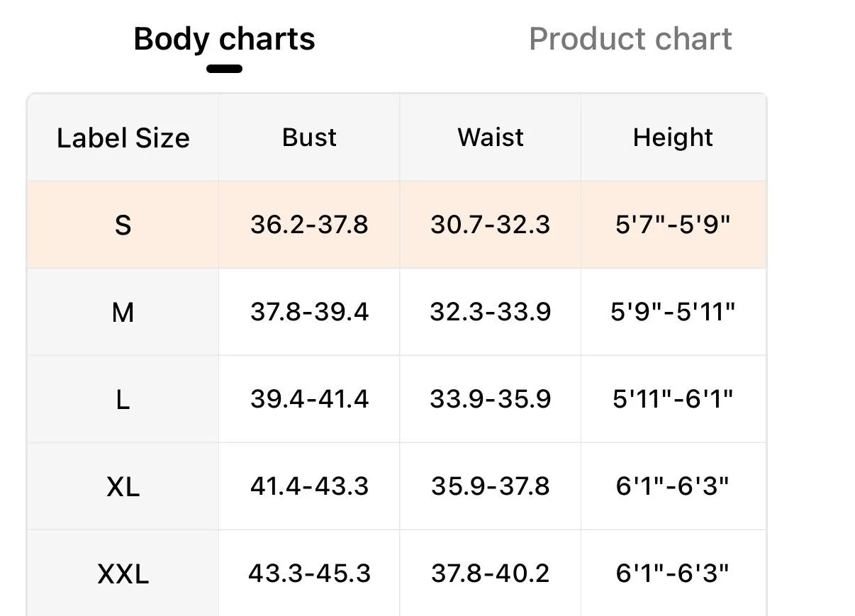Click height value 5'9"-5'11"

(x=673, y=311)
